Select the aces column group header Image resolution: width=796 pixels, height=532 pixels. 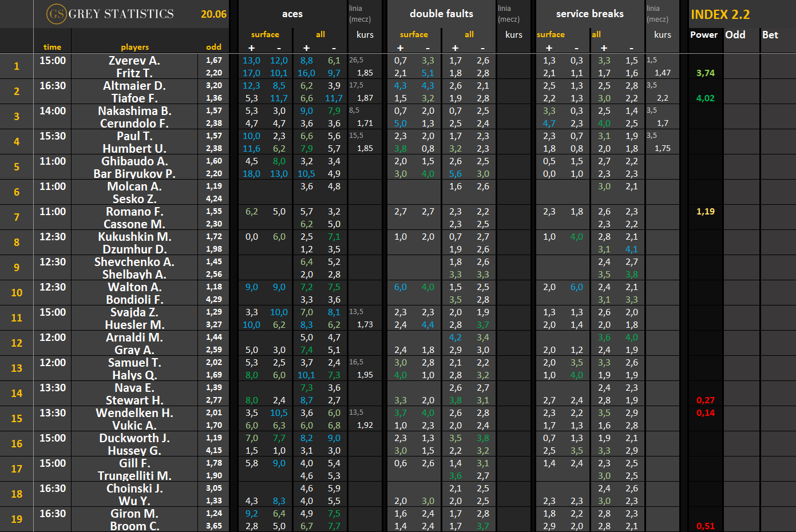coord(292,14)
